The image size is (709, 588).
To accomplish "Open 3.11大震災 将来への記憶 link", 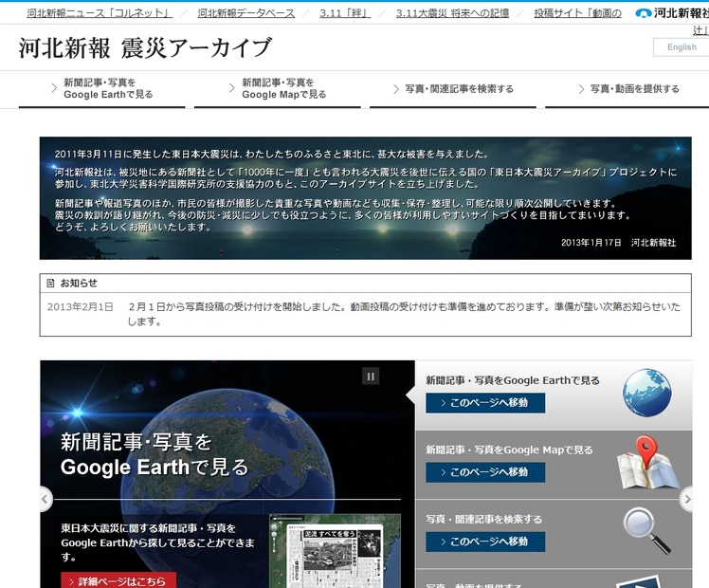I will coord(452,13).
